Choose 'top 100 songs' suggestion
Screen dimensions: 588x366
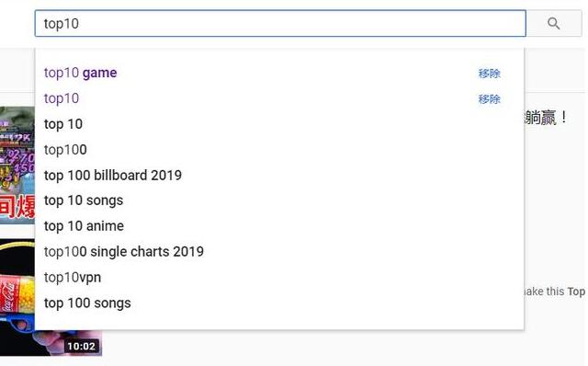tap(279, 303)
